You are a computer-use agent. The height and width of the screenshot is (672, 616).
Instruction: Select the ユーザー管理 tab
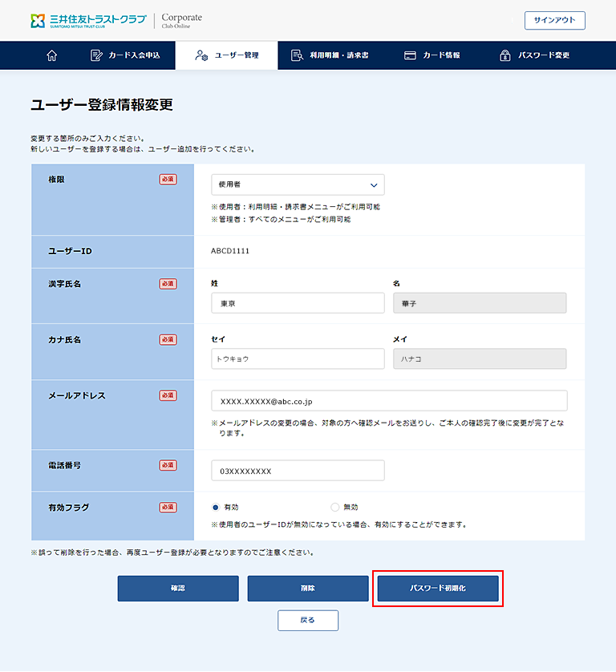[227, 55]
